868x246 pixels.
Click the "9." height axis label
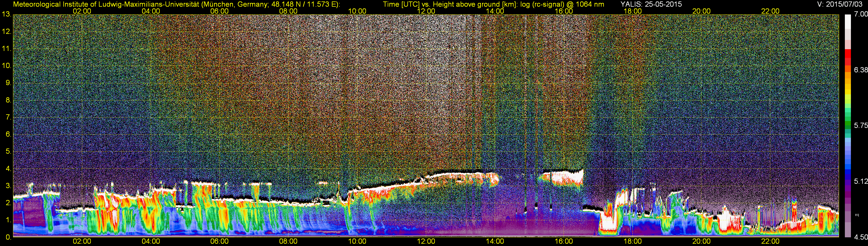point(8,83)
